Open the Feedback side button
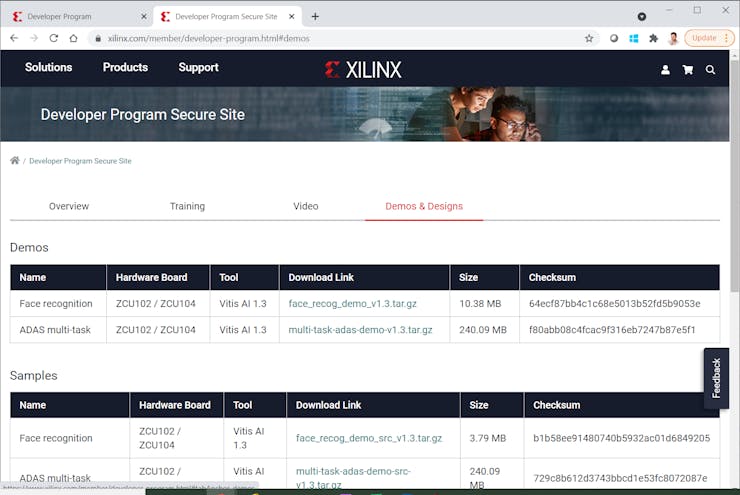 [x=716, y=378]
